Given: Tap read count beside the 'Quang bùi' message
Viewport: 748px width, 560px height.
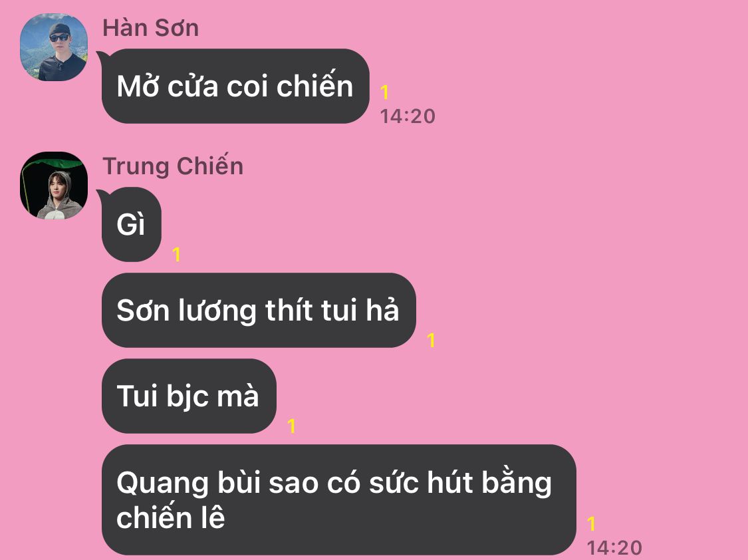Looking at the screenshot, I should pos(591,524).
